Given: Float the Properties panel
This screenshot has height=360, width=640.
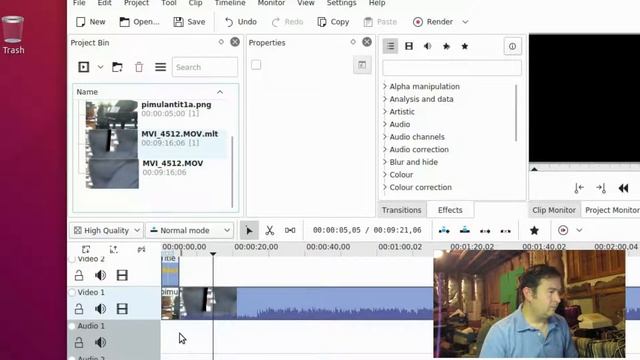Looking at the screenshot, I should coord(353,42).
